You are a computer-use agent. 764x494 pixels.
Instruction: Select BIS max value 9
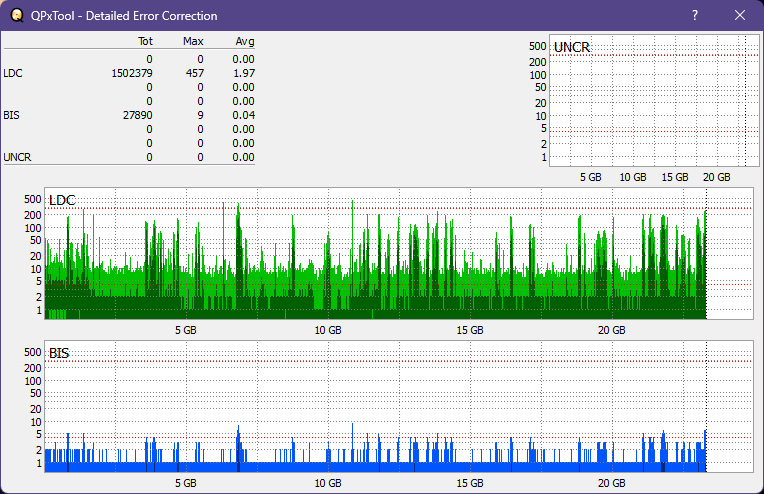(200, 115)
